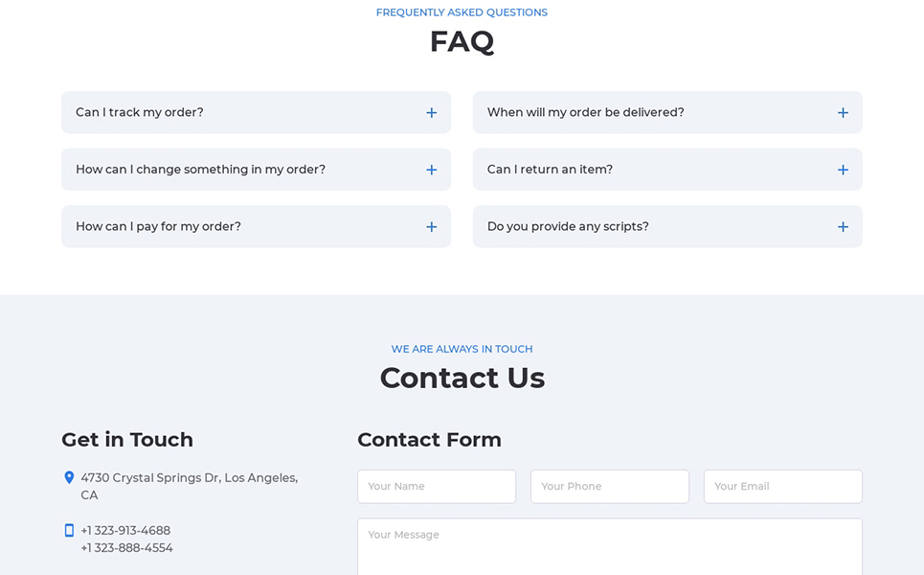Image resolution: width=924 pixels, height=575 pixels.
Task: Open the "Can I track my order?" question
Action: [256, 112]
